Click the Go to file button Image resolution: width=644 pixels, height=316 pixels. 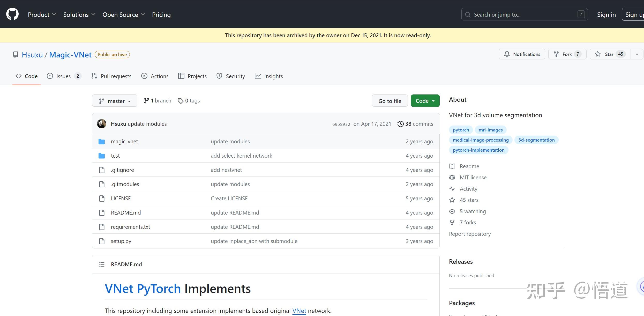[x=390, y=101]
